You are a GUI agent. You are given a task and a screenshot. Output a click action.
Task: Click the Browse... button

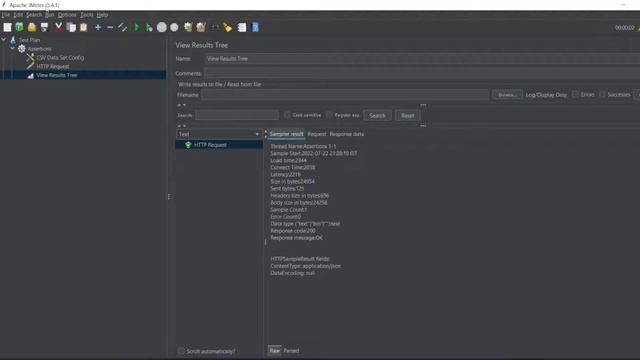tap(507, 95)
